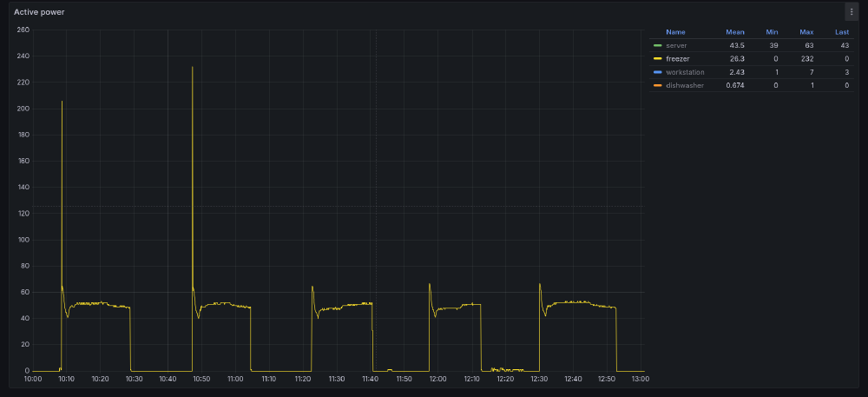
Task: Open the panel menu three-dot icon
Action: pos(851,11)
